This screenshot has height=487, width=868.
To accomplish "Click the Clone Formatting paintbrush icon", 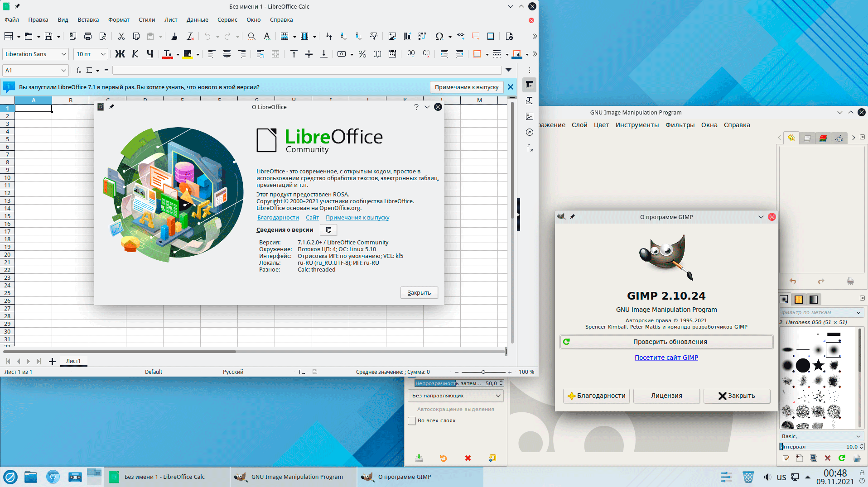I will (x=174, y=36).
